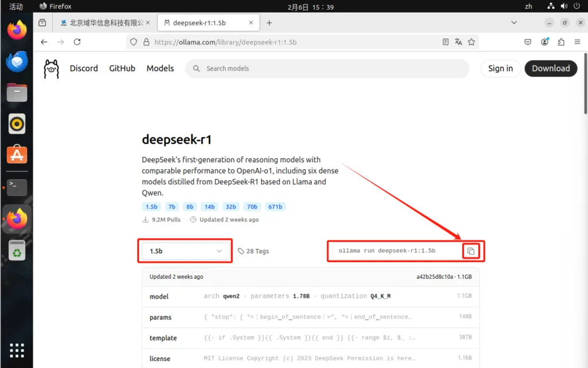
Task: Select the 1.5b blue size tag
Action: (x=152, y=207)
